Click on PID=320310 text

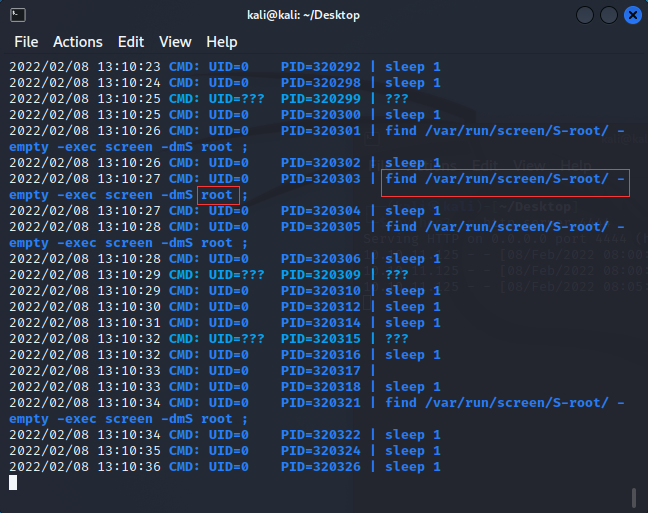pos(320,291)
